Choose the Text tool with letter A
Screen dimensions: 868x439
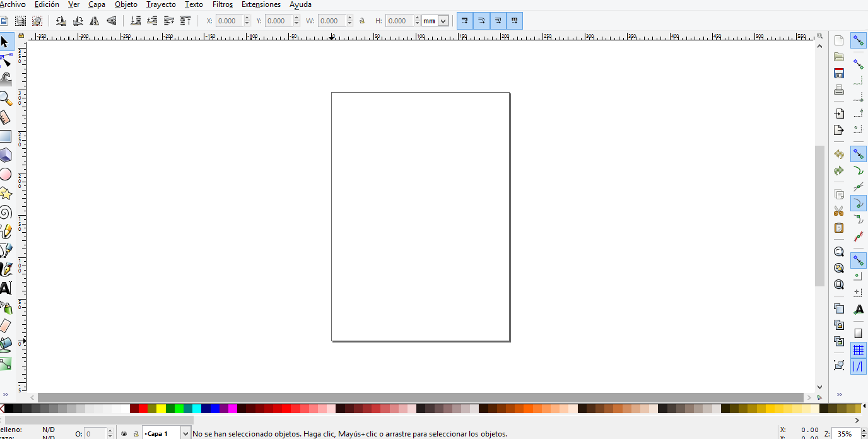[x=6, y=288]
